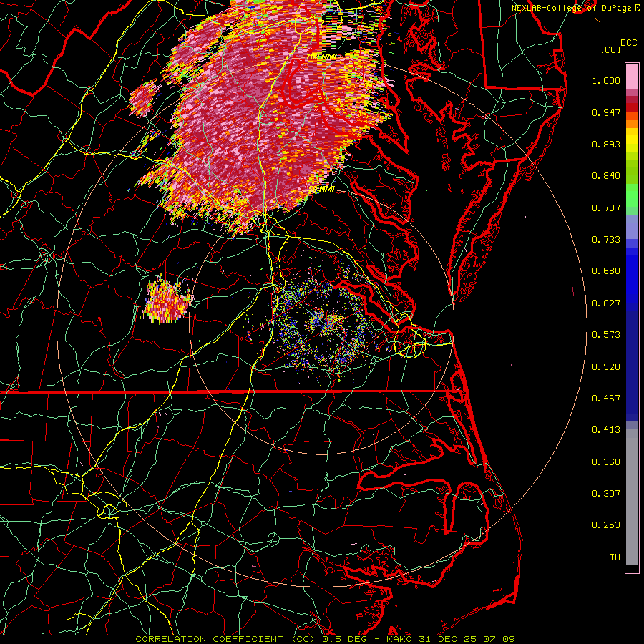
Task: Select the 0.627 scale value
Action: click(x=606, y=303)
